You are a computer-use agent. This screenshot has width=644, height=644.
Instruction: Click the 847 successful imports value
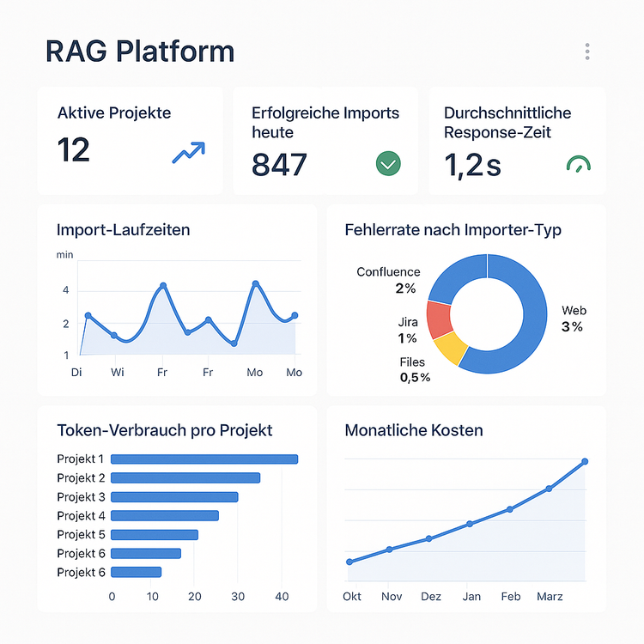coord(279,164)
